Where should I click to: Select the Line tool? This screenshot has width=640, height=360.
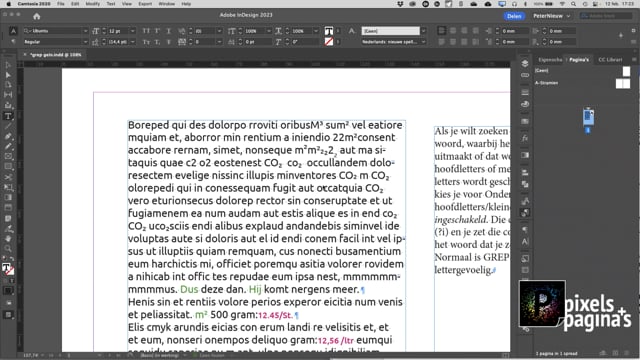(x=8, y=126)
